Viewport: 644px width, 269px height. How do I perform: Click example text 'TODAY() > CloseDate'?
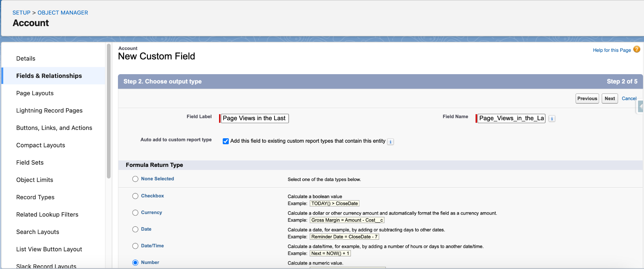(335, 203)
